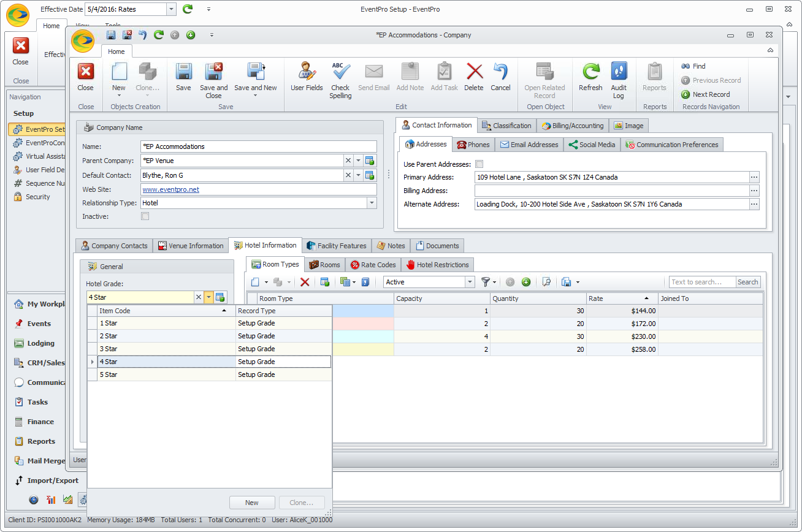Click the green down-arrow in Room Types toolbar

tap(526, 282)
